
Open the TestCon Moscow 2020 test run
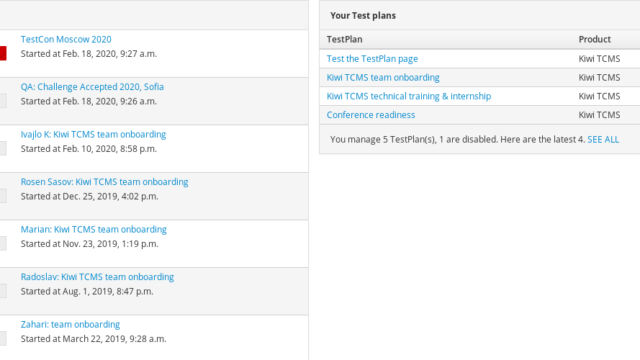point(66,39)
